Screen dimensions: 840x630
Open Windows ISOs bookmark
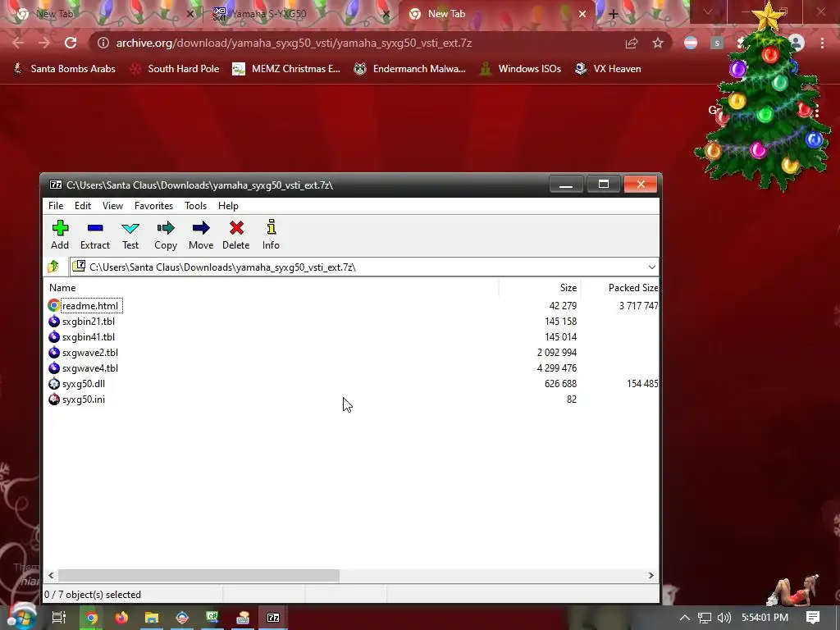coord(520,69)
